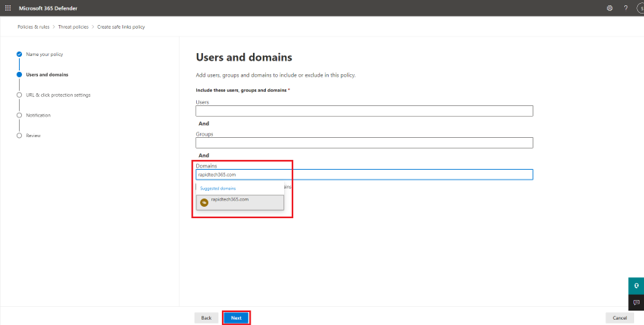The image size is (644, 325).
Task: Go to Policies & rules breadcrumb
Action: pos(34,27)
